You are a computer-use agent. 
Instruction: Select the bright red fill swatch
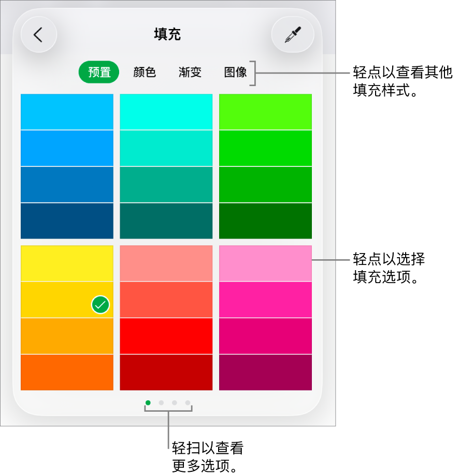(166, 336)
